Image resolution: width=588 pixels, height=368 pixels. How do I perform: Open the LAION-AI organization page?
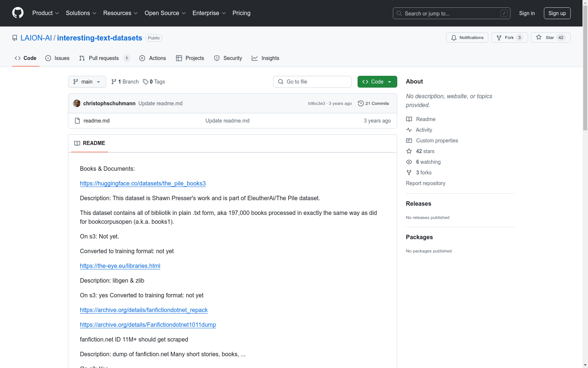click(x=36, y=38)
